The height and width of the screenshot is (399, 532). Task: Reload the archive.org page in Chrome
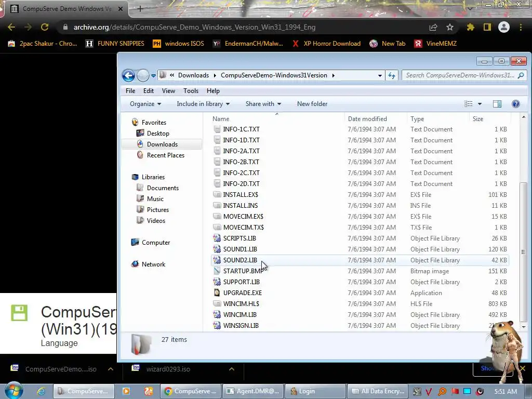[45, 27]
